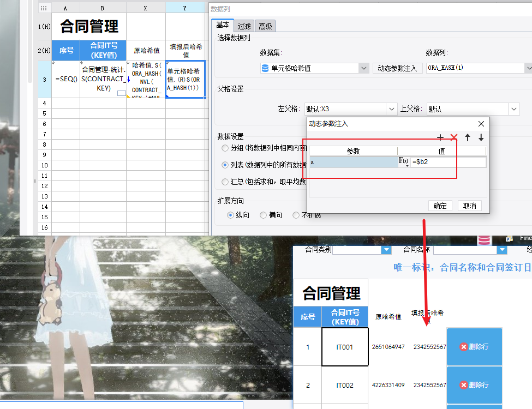
Task: Choose 横向 expansion direction
Action: point(271,215)
